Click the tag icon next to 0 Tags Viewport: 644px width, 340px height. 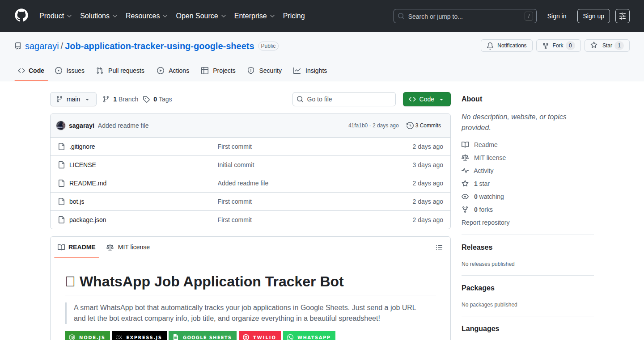tap(146, 99)
